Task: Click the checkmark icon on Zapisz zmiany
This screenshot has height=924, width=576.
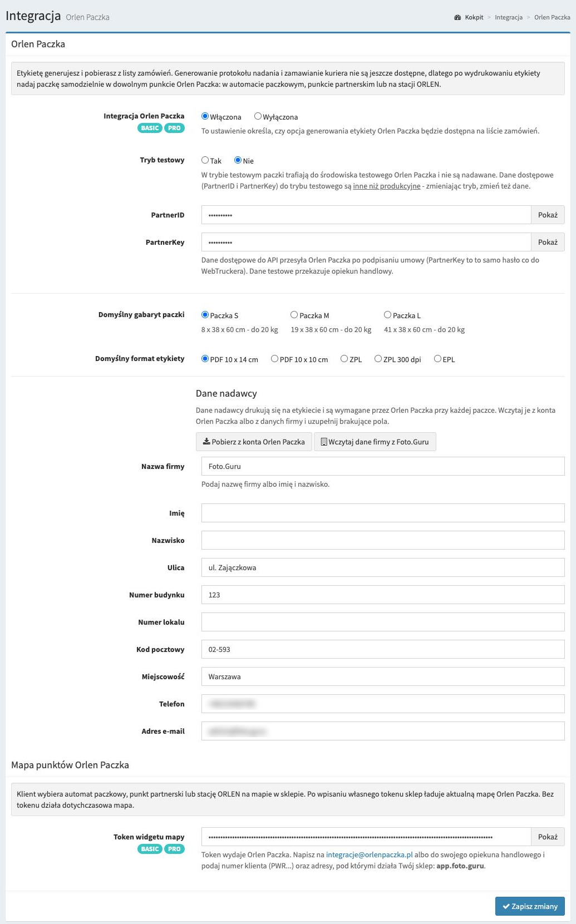Action: 506,906
